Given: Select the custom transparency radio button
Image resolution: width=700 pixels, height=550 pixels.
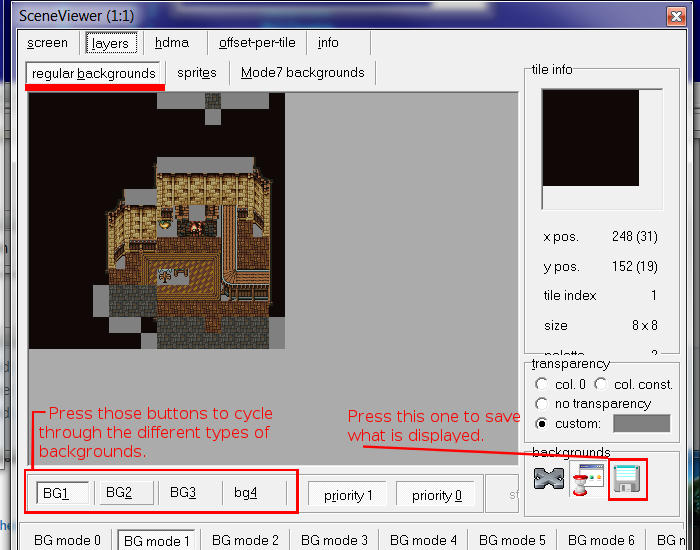Looking at the screenshot, I should 542,423.
